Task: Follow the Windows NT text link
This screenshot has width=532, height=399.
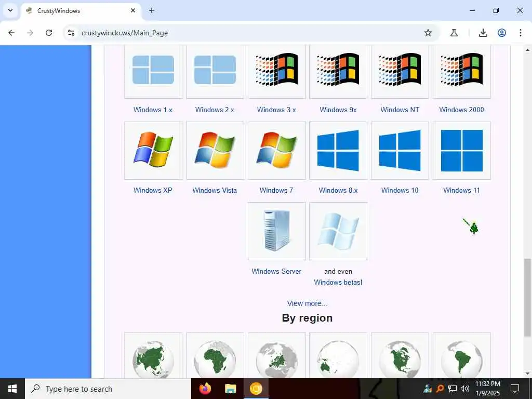Action: [400, 110]
